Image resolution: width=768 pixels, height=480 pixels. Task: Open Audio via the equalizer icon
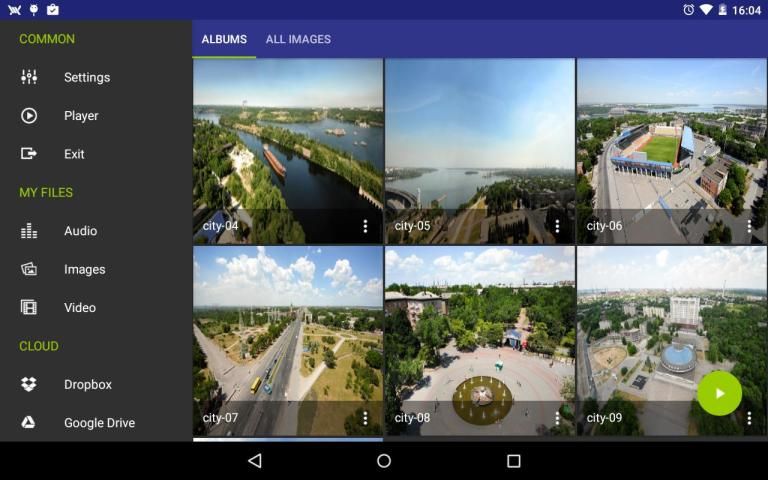point(29,231)
